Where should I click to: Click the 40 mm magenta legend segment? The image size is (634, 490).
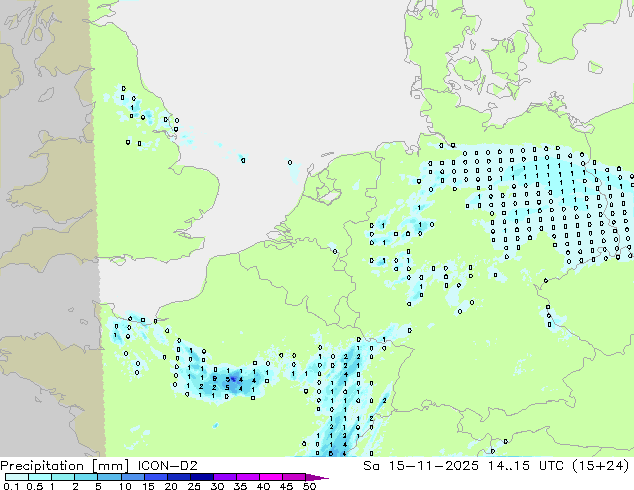(x=271, y=477)
